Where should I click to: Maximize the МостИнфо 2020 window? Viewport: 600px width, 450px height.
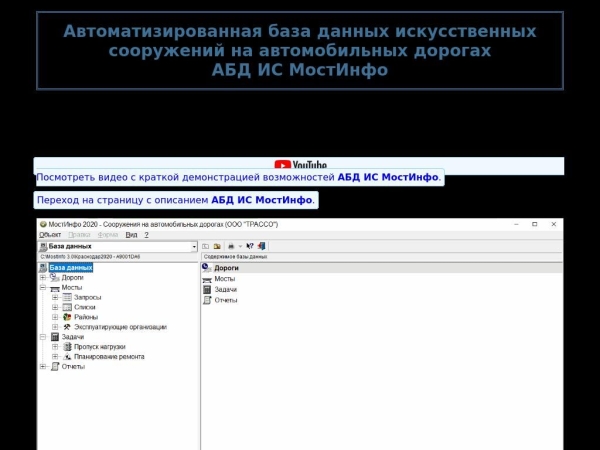[x=535, y=224]
